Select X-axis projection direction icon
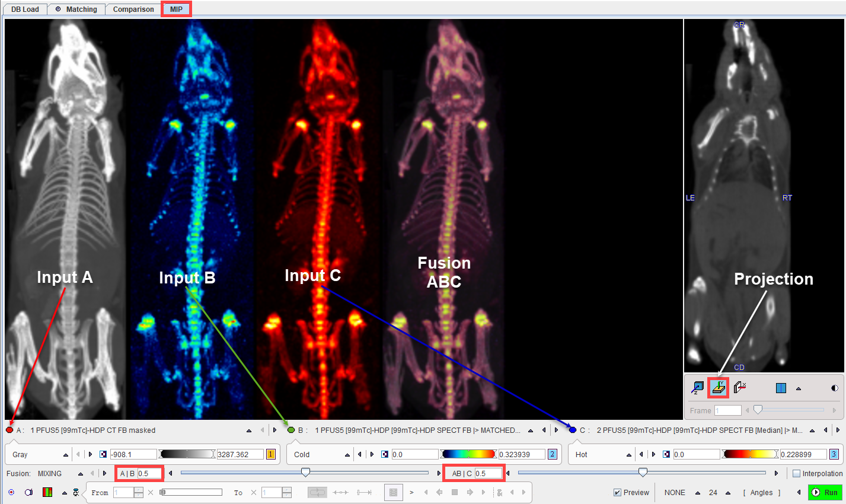 (x=739, y=388)
